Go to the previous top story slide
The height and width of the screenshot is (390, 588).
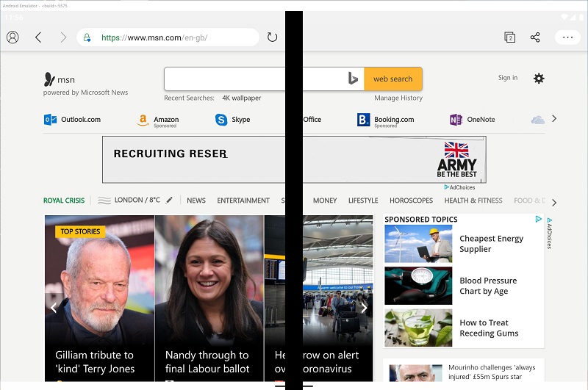pyautogui.click(x=54, y=308)
